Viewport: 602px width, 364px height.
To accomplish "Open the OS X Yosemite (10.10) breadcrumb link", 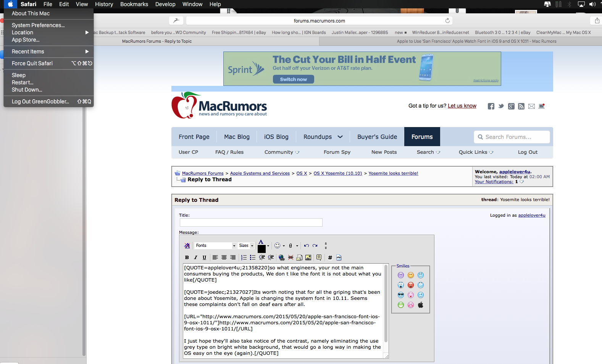I will point(338,173).
